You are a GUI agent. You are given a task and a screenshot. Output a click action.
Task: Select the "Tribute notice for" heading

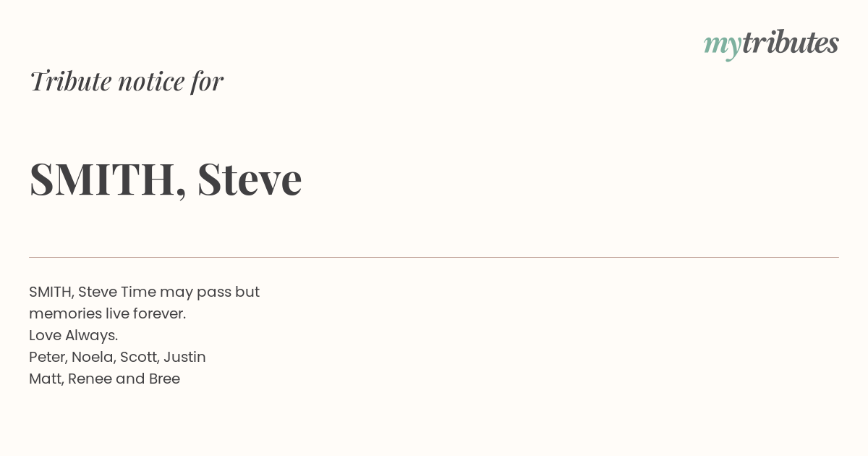click(x=127, y=81)
